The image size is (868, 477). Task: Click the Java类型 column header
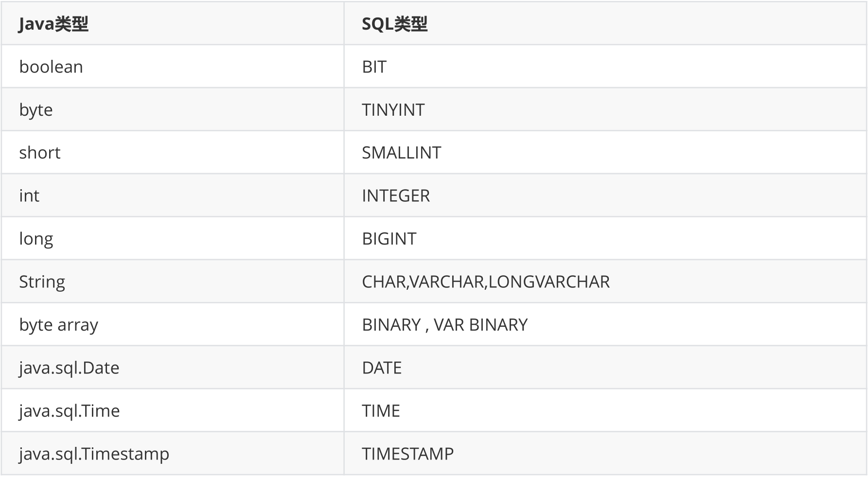coord(53,24)
